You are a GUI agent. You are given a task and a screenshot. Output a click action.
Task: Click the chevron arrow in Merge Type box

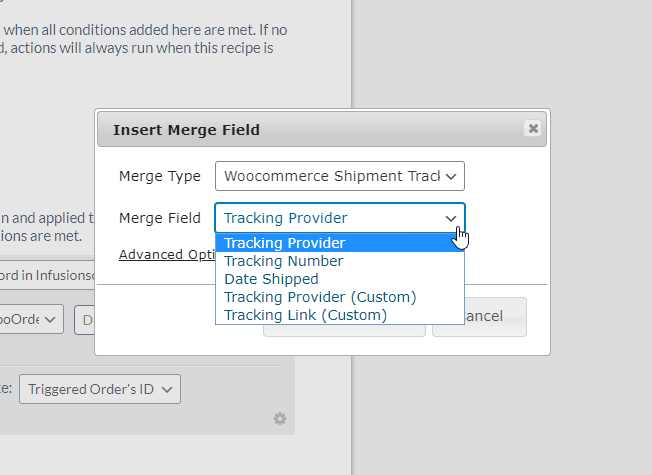pyautogui.click(x=451, y=176)
